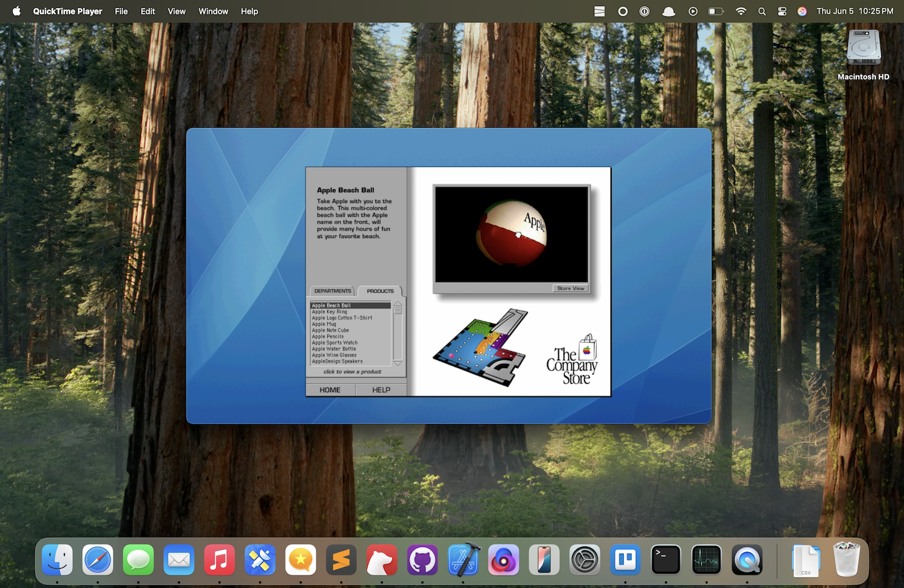Open System Settings from the Dock

585,560
